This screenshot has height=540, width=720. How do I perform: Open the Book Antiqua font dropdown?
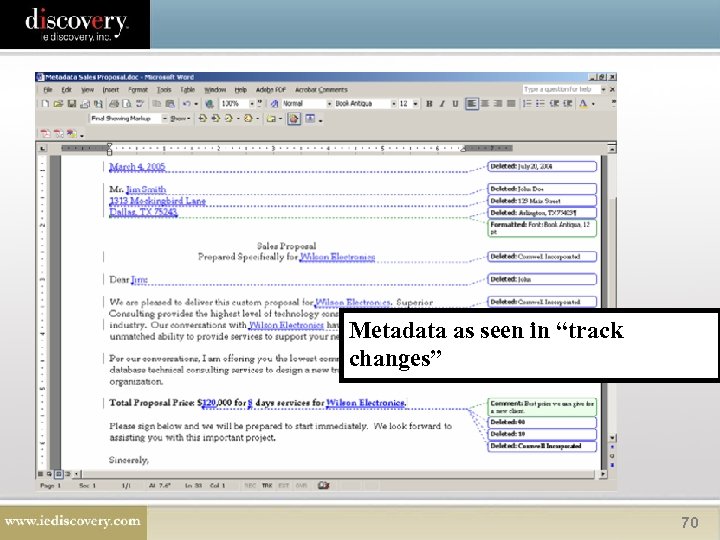pyautogui.click(x=394, y=104)
